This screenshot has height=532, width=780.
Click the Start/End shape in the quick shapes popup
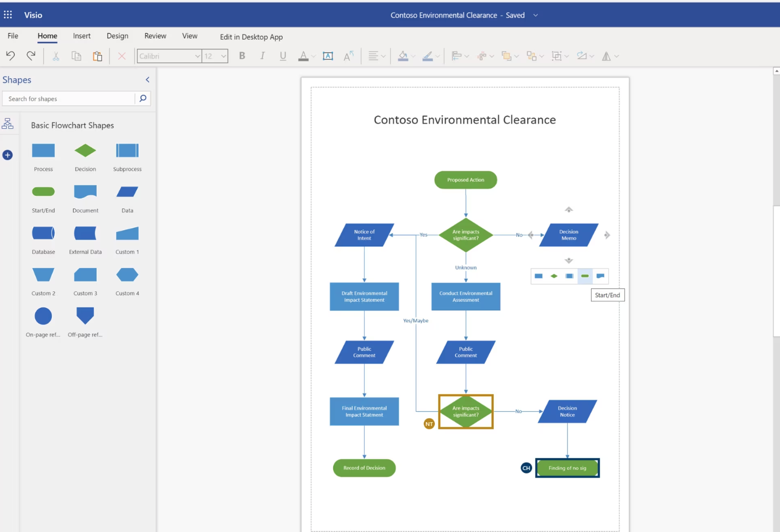point(584,276)
